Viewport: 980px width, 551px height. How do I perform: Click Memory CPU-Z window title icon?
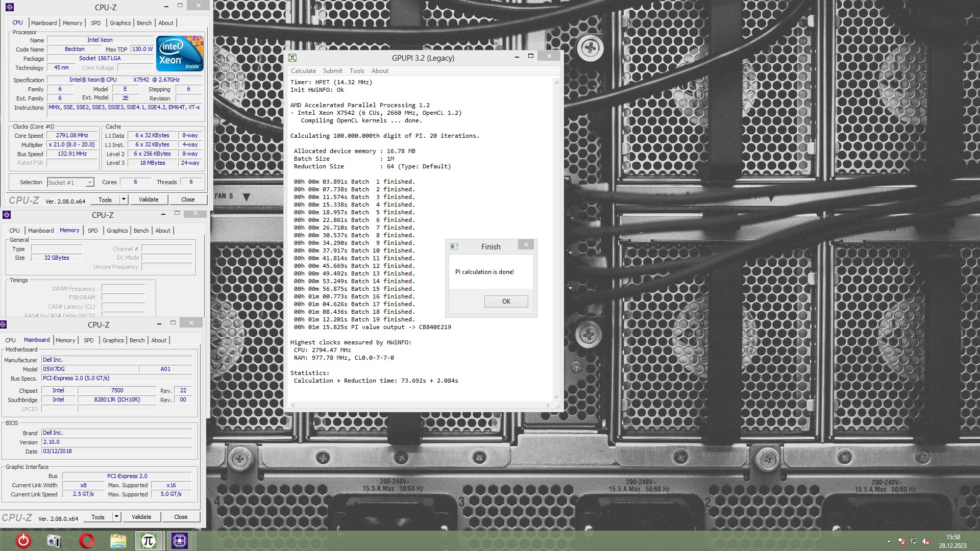pyautogui.click(x=7, y=215)
